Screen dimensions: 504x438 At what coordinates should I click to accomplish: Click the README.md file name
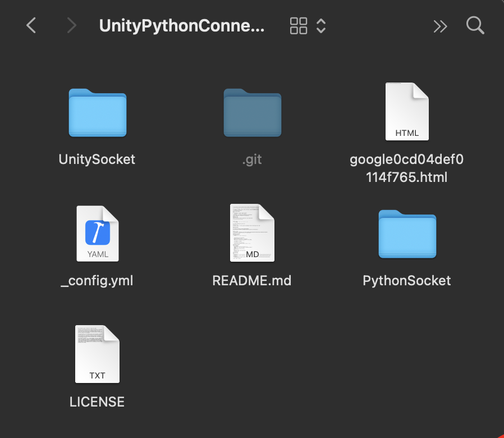251,281
